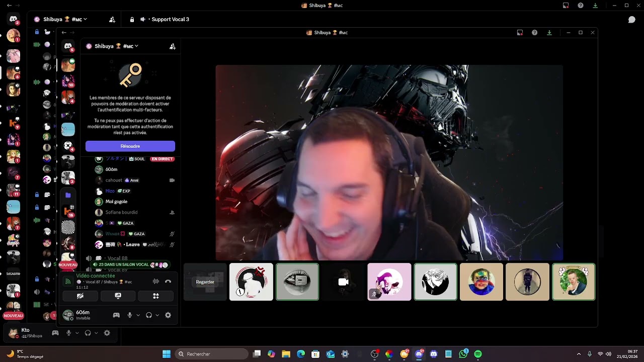Click the EN DIRECT live badge
The image size is (644, 362).
(x=162, y=159)
